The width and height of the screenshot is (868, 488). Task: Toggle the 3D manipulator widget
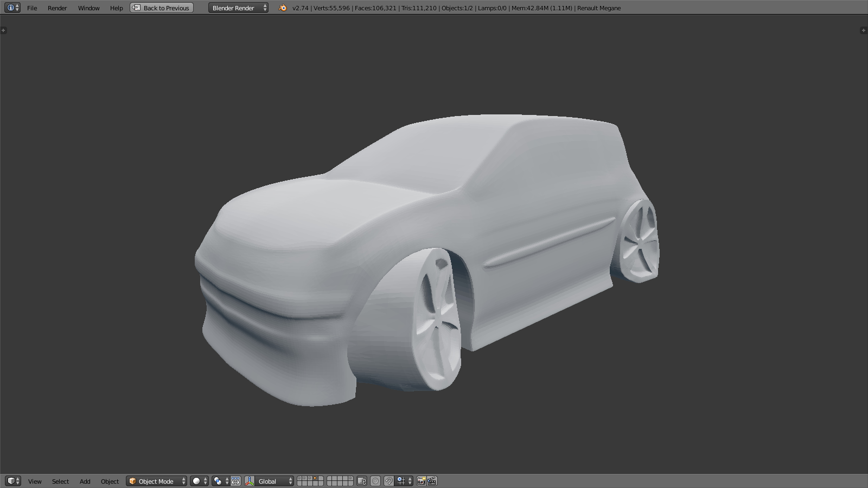(x=250, y=481)
